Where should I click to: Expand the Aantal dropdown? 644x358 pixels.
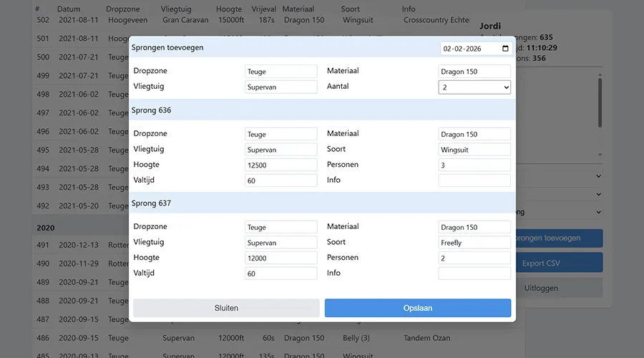474,87
